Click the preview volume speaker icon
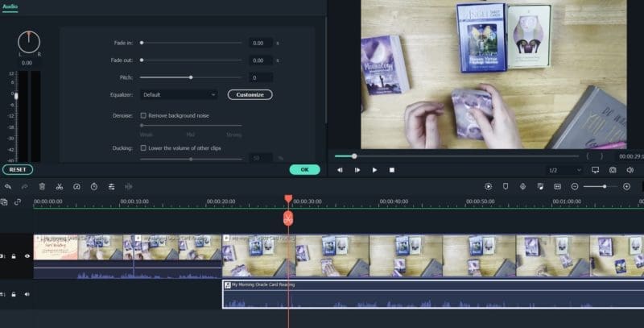644x328 pixels. tap(630, 170)
